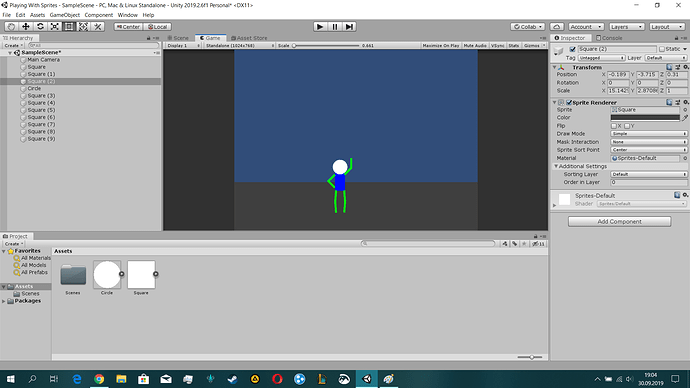690x388 pixels.
Task: Toggle Flip Y checkbox
Action: [x=627, y=126]
